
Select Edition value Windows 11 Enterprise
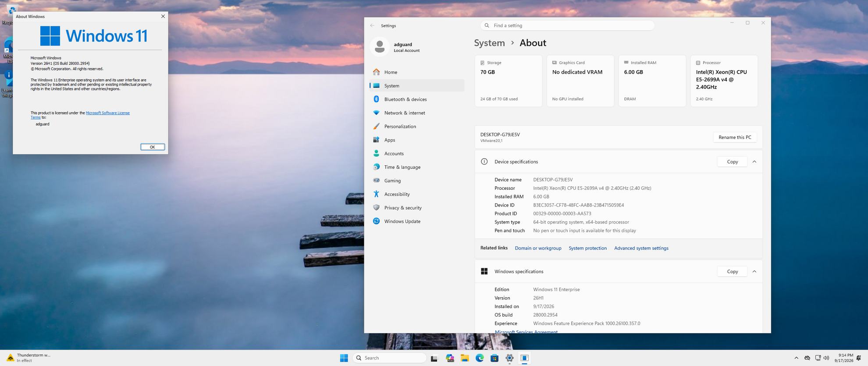pos(556,289)
